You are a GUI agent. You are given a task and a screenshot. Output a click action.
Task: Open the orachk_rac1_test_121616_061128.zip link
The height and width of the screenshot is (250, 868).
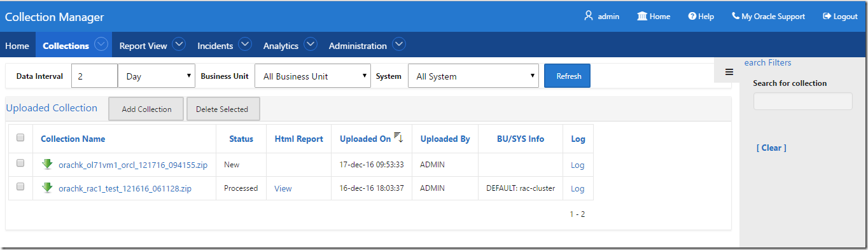click(x=125, y=188)
